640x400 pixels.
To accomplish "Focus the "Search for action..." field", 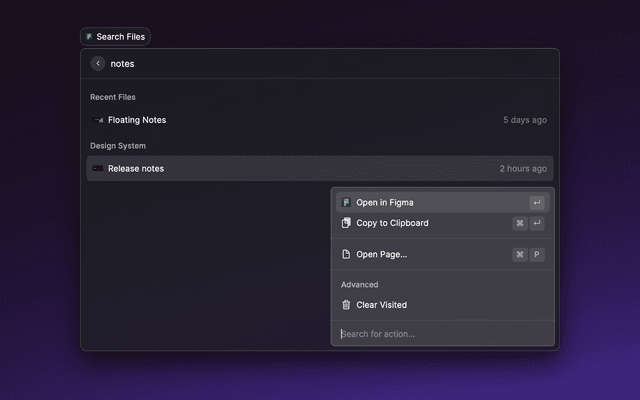I will [440, 334].
